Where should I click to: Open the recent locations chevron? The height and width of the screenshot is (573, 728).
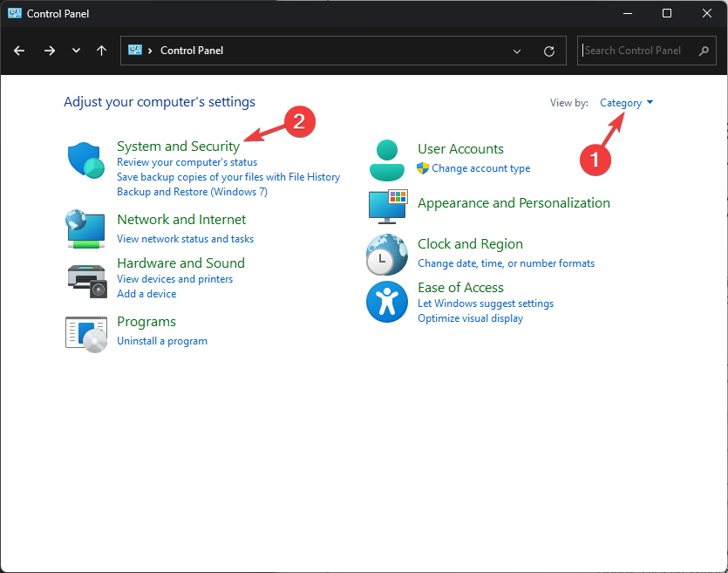[76, 51]
